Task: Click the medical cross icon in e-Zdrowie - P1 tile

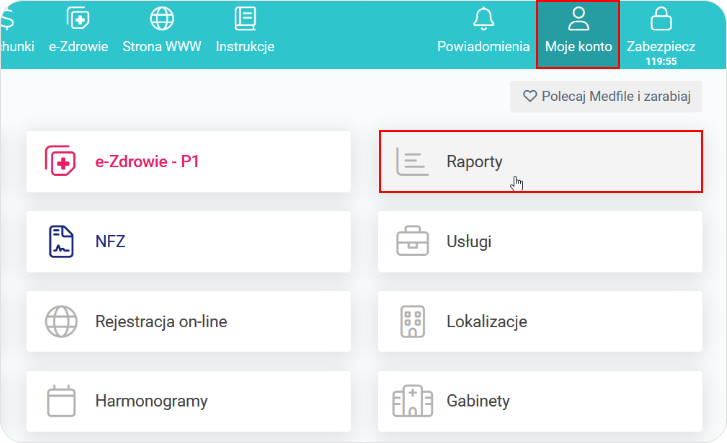Action: click(61, 161)
